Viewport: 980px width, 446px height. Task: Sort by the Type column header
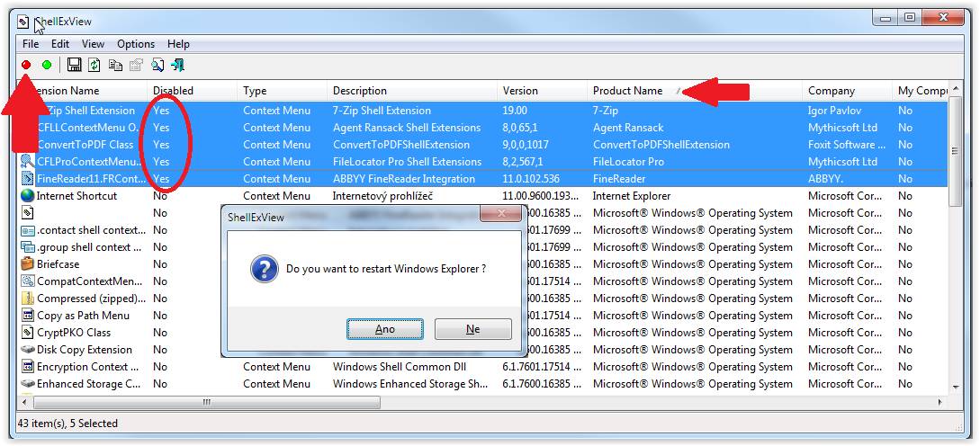tap(282, 91)
